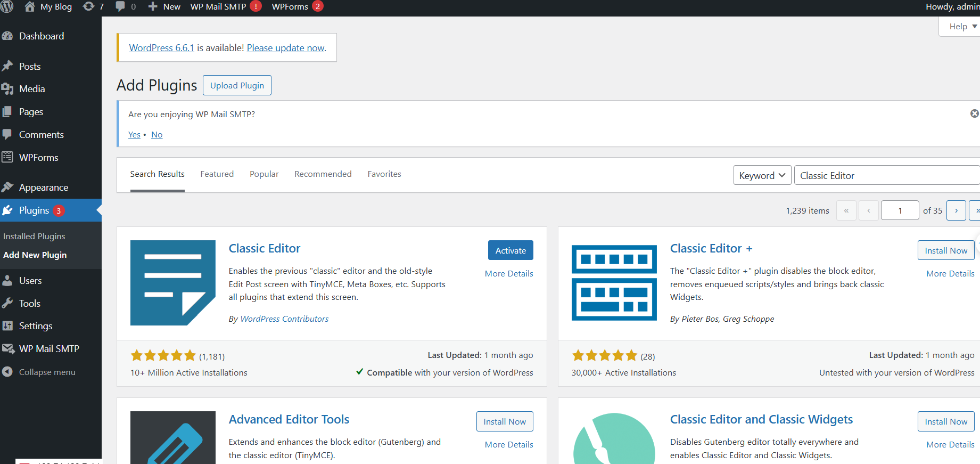Screen dimensions: 980x464
Task: Open the Users icon in the sidebar
Action: (x=7, y=280)
